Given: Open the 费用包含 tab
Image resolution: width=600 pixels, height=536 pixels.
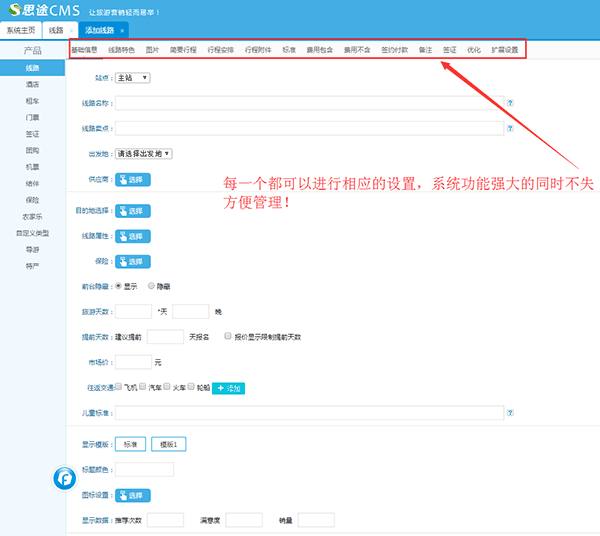Looking at the screenshot, I should (319, 49).
